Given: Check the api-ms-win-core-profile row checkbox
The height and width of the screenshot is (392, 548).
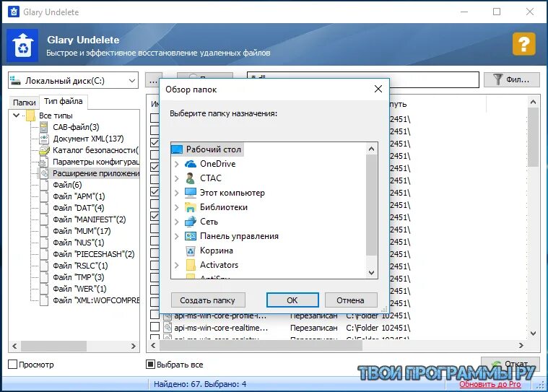Looking at the screenshot, I should (x=155, y=315).
